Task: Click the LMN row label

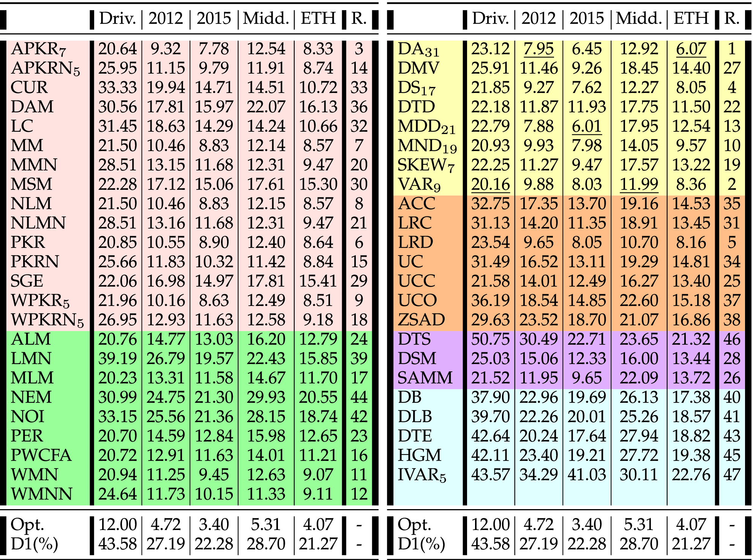Action: click(31, 358)
